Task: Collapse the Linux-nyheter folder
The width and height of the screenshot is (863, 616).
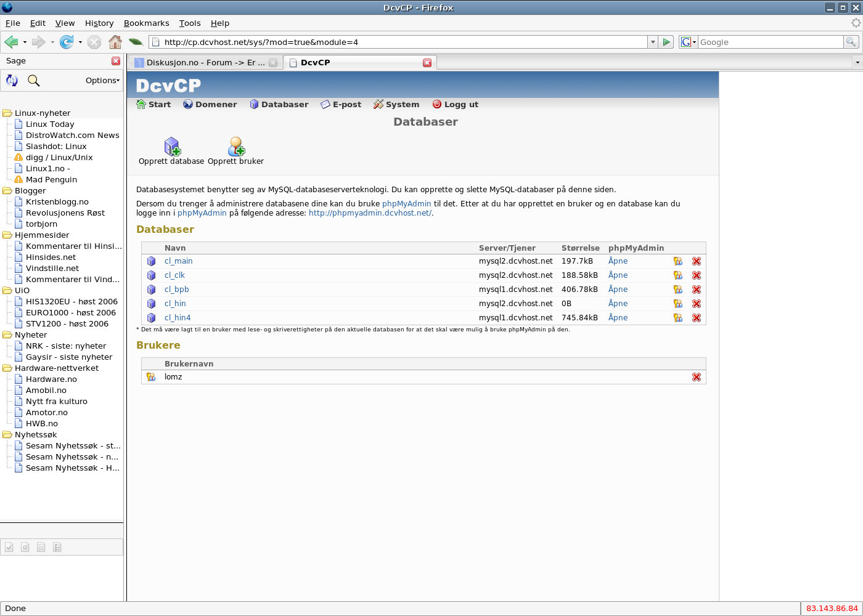Action: 7,113
